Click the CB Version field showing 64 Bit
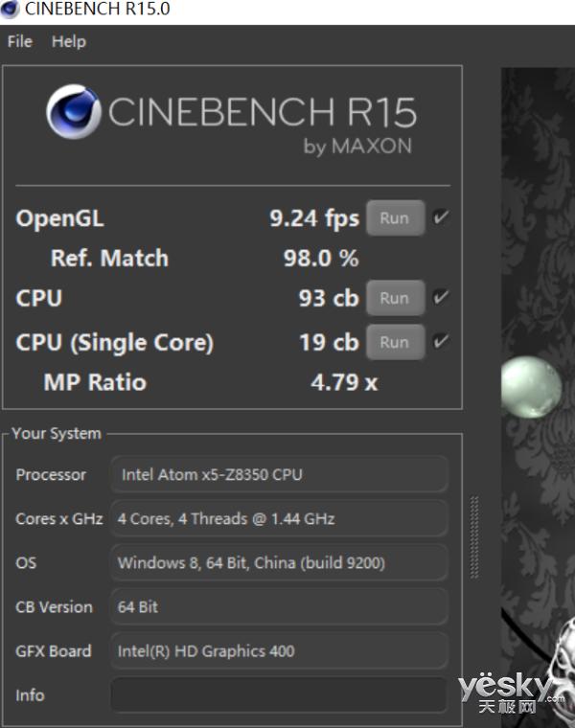575x728 pixels. (279, 606)
